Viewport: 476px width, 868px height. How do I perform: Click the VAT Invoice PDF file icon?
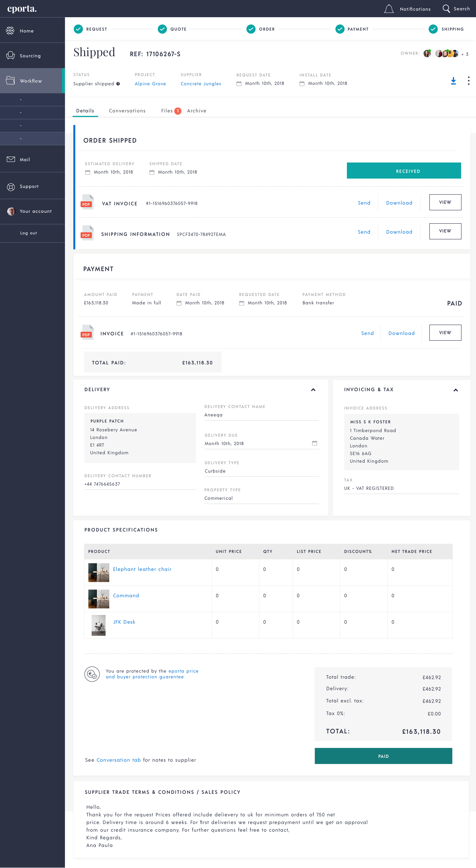click(x=87, y=202)
